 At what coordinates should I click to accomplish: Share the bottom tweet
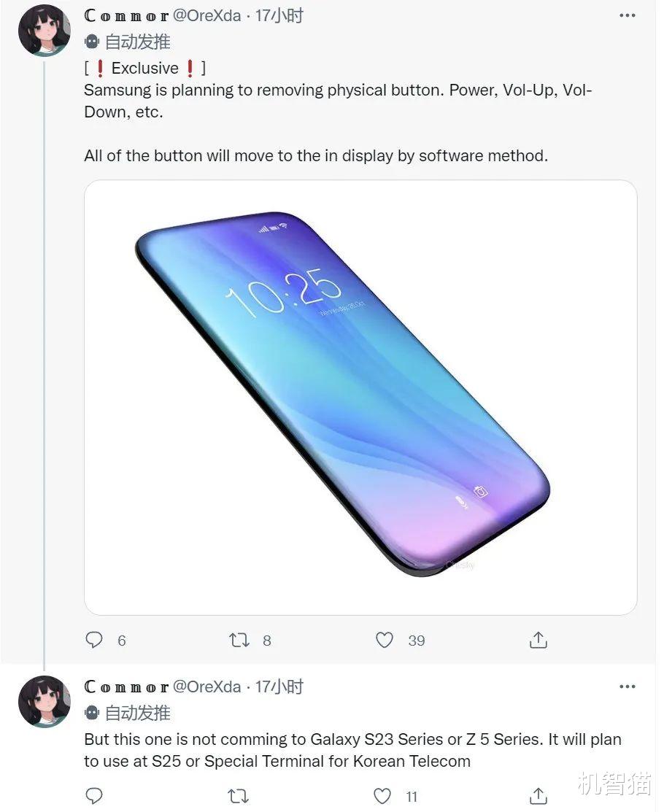pos(538,796)
